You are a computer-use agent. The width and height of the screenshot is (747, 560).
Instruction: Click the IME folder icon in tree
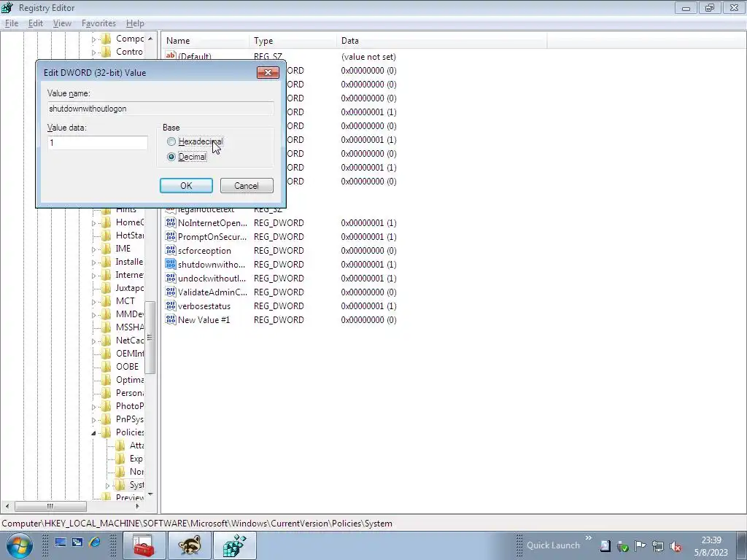point(107,249)
